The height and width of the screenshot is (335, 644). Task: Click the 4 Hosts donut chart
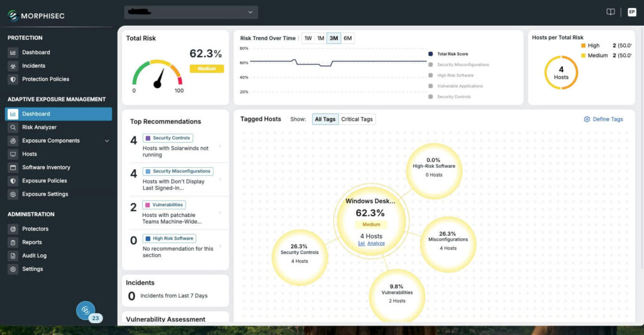(561, 73)
